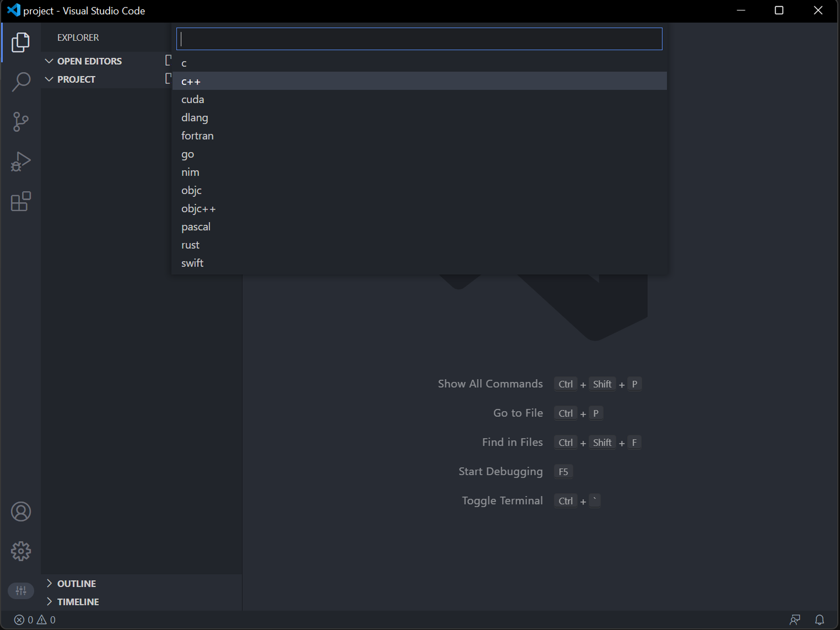Select the Run and Debug icon
The image size is (840, 630).
point(21,162)
